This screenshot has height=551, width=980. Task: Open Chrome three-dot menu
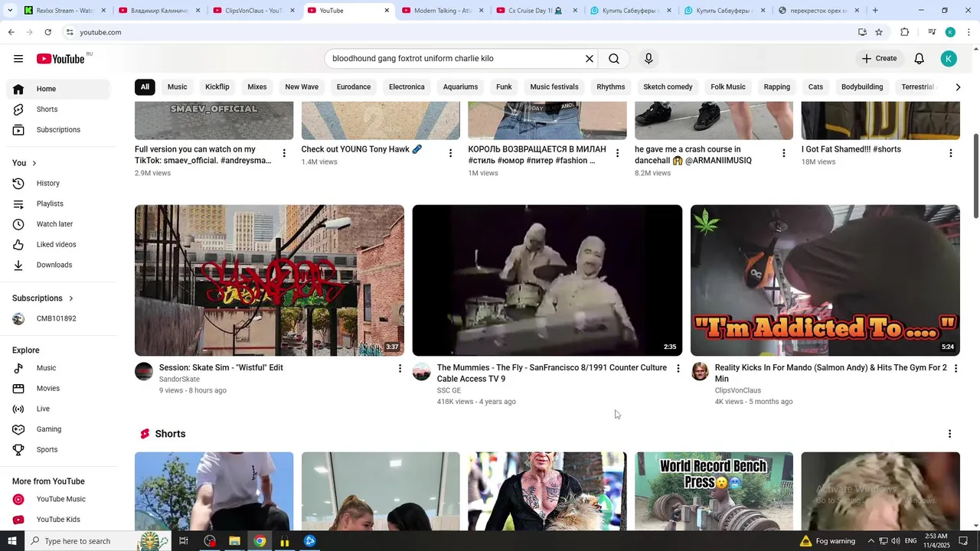click(969, 32)
